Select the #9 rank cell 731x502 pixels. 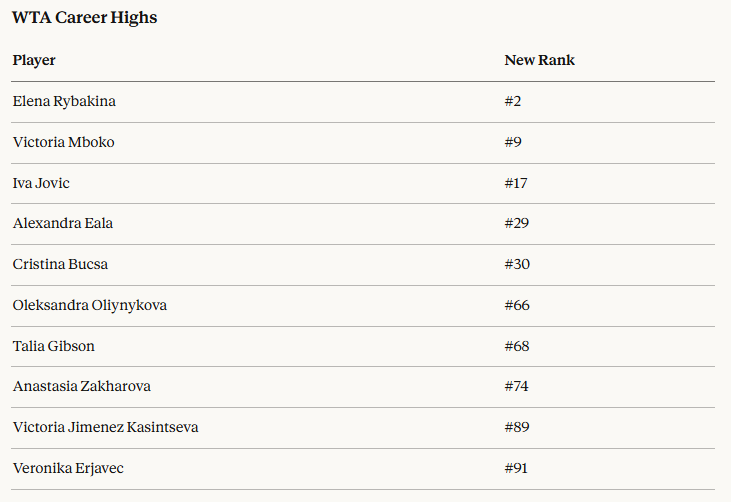tap(513, 142)
